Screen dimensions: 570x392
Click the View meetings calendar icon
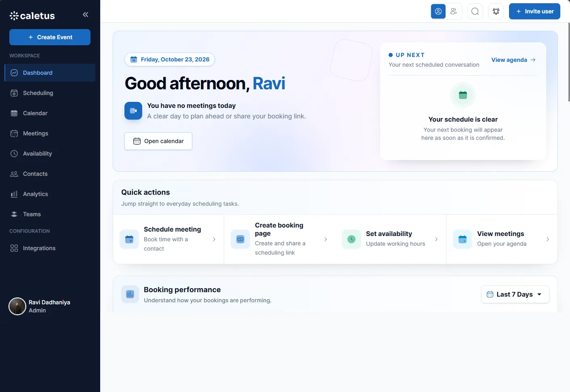(x=463, y=239)
